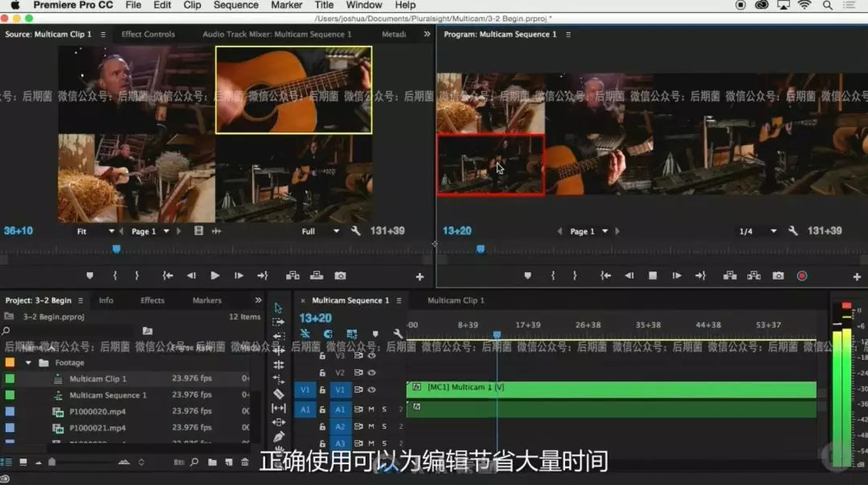
Task: Open the Program monitor panel menu
Action: click(x=568, y=35)
